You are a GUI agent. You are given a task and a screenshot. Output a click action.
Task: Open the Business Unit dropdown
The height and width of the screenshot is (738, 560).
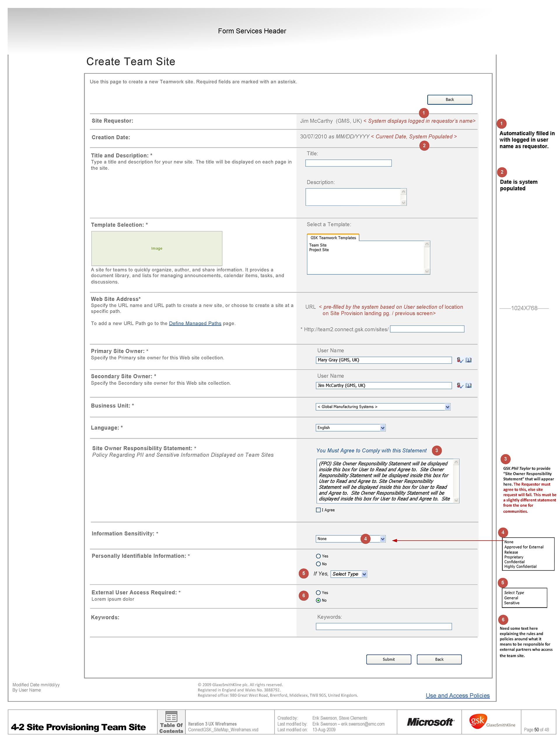tap(447, 407)
